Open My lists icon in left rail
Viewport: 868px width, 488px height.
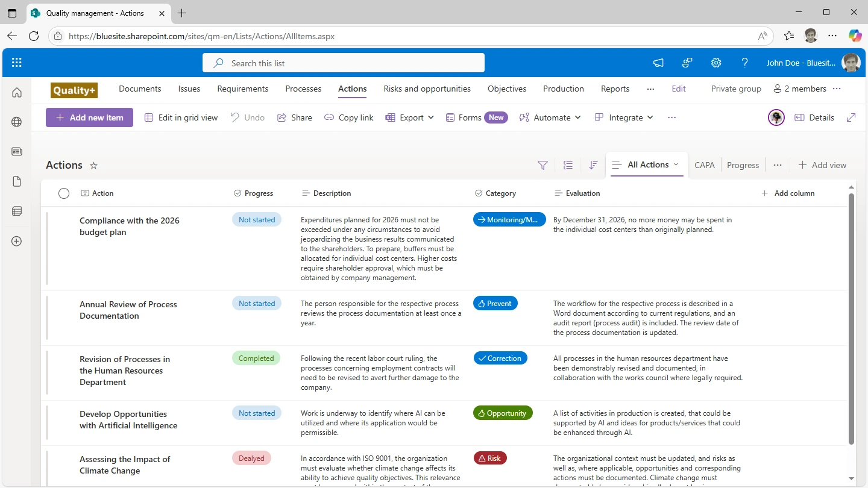(17, 211)
